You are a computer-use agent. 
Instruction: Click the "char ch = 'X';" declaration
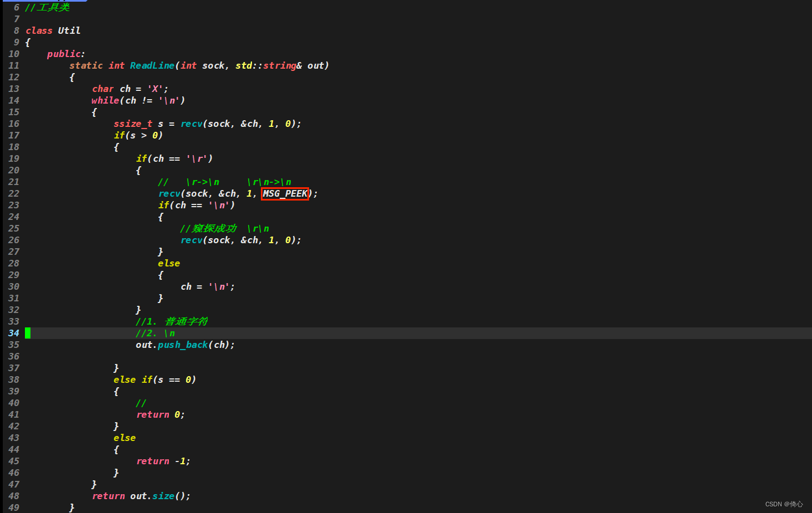130,89
